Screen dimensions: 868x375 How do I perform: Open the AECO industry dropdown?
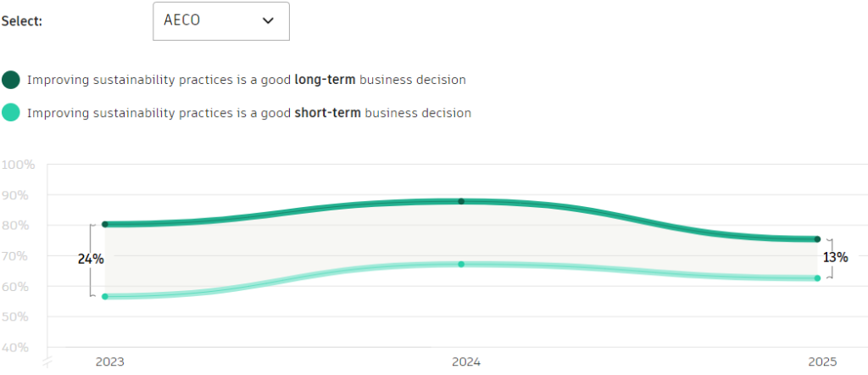[220, 21]
